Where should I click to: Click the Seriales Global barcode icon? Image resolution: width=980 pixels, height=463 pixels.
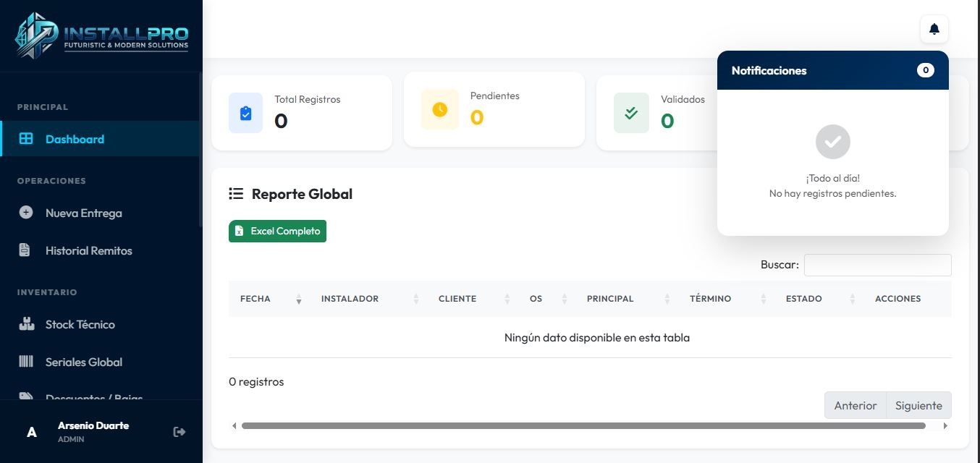click(26, 362)
